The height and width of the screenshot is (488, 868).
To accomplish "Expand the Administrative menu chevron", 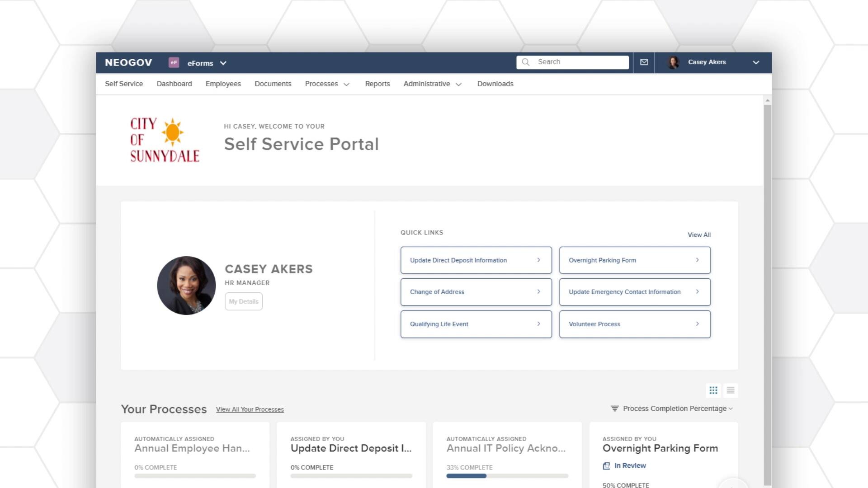I will (x=459, y=84).
